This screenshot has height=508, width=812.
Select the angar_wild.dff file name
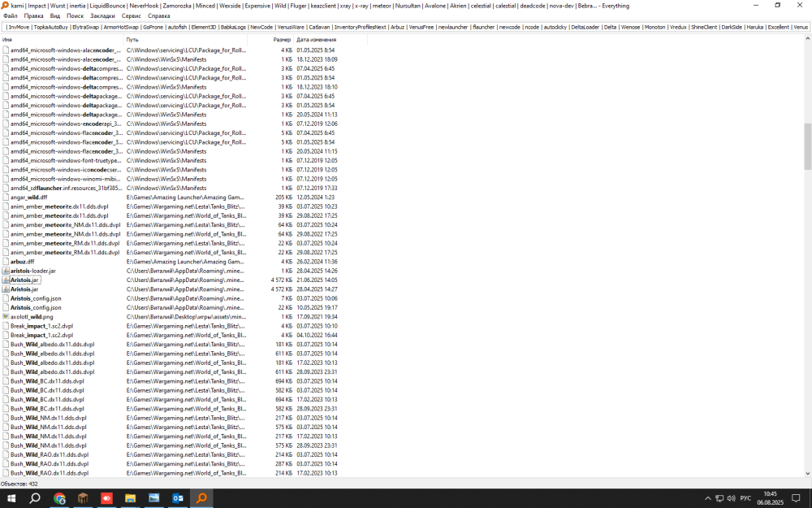[x=29, y=197]
